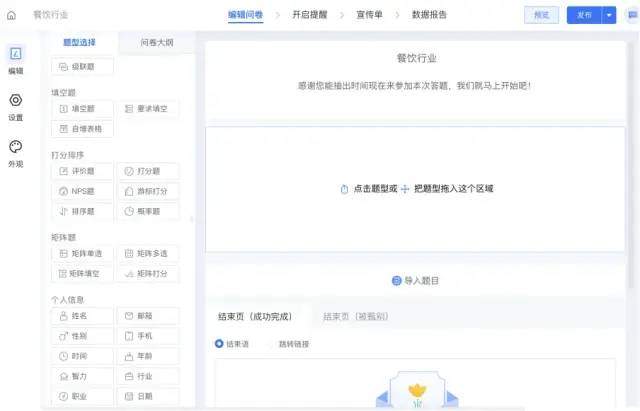Select the 跳转链接 radio option
Viewport: 640px width, 411px height.
271,344
